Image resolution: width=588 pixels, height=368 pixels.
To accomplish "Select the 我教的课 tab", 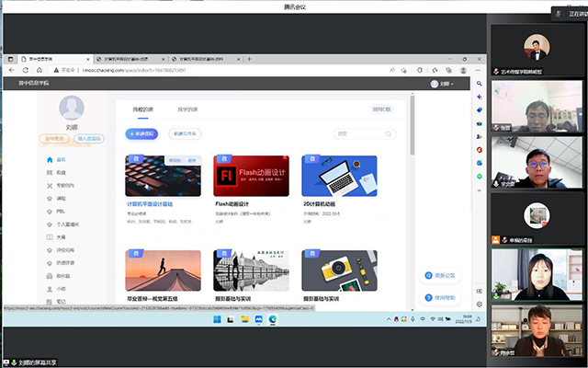I will pyautogui.click(x=143, y=109).
